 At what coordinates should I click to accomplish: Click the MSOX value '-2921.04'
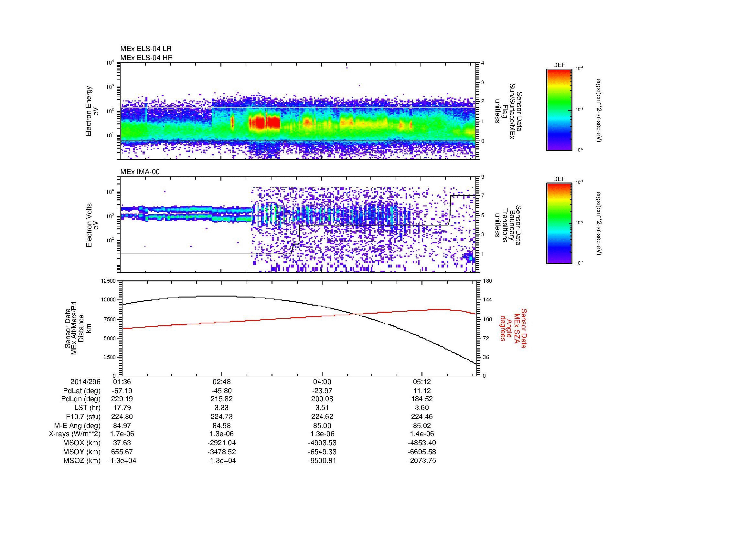coord(222,443)
